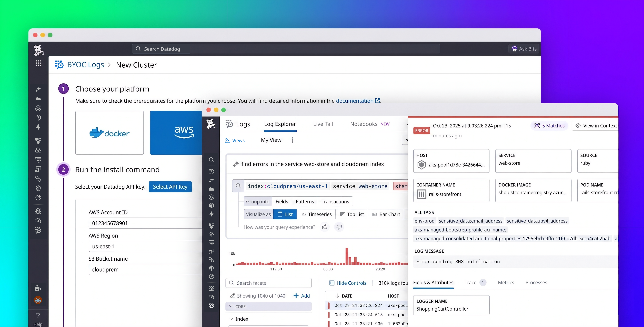Screen dimensions: 644x327
Task: Open Watchdog via the sparkles sidebar icon
Action: pos(38,89)
